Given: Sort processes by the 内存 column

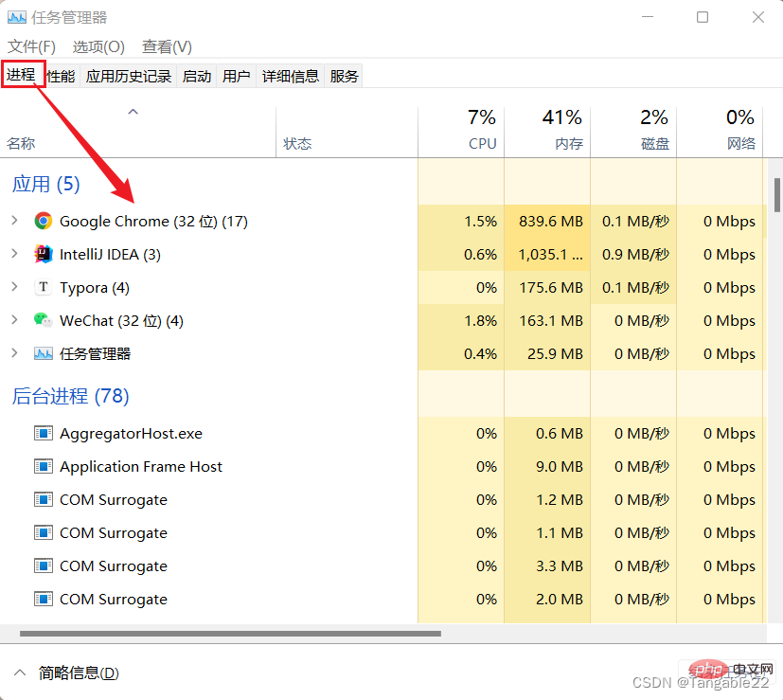Looking at the screenshot, I should click(x=547, y=132).
